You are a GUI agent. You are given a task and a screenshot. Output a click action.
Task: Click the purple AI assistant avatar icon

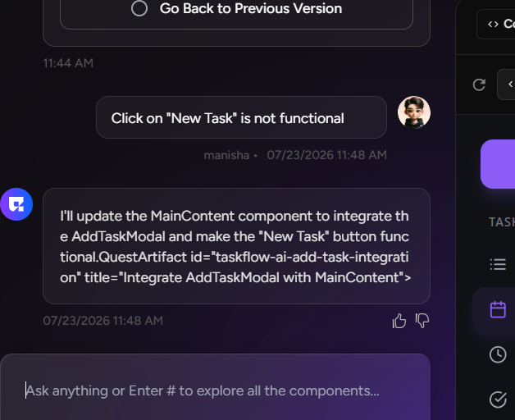16,204
